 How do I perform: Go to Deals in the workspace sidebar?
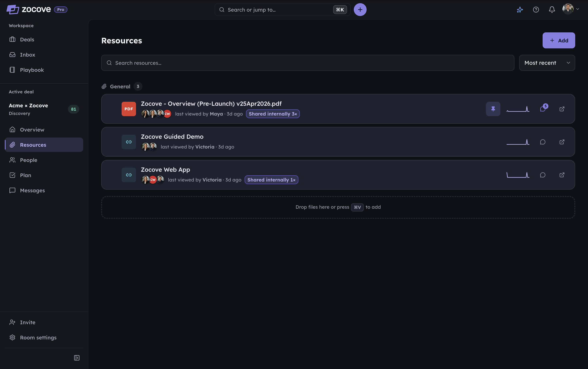tap(44, 40)
